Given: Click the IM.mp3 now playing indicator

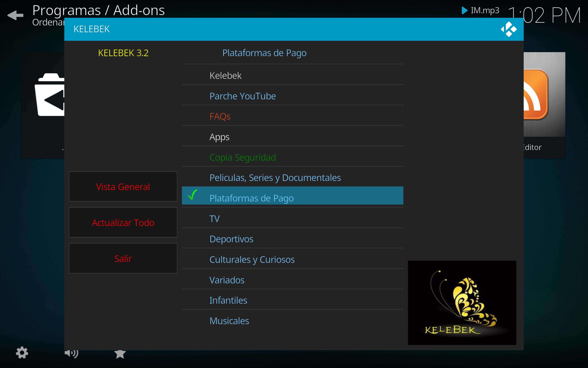Looking at the screenshot, I should tap(480, 10).
